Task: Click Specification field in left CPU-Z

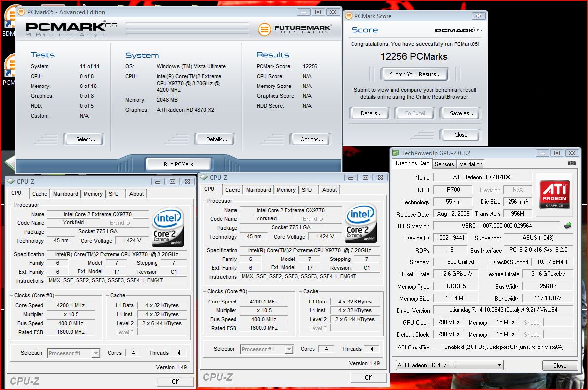Action: [117, 254]
